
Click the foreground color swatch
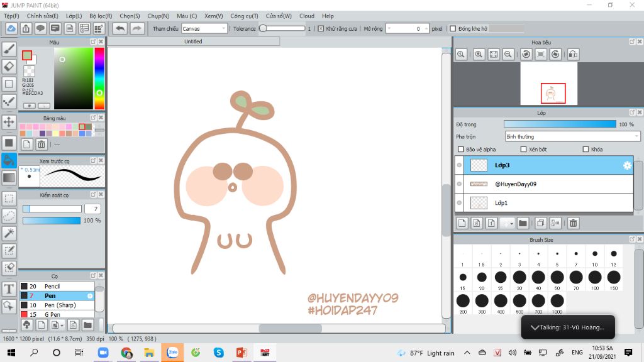tap(27, 55)
